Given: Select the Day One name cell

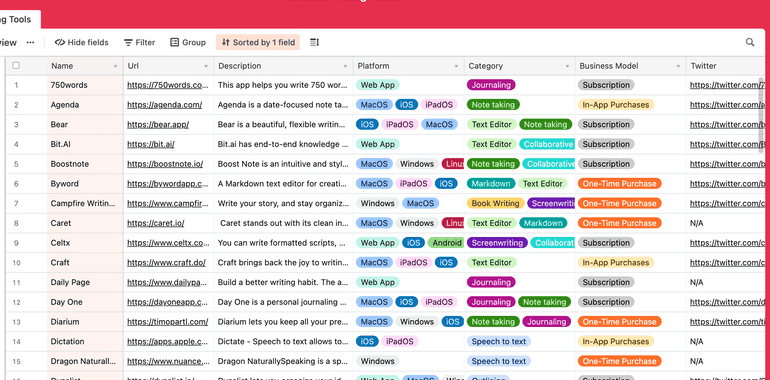Looking at the screenshot, I should pos(85,302).
